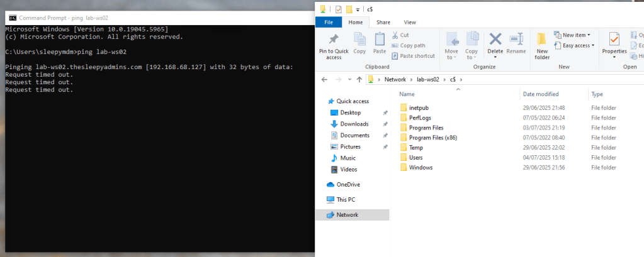
Task: Select the inetpub folder
Action: 418,108
